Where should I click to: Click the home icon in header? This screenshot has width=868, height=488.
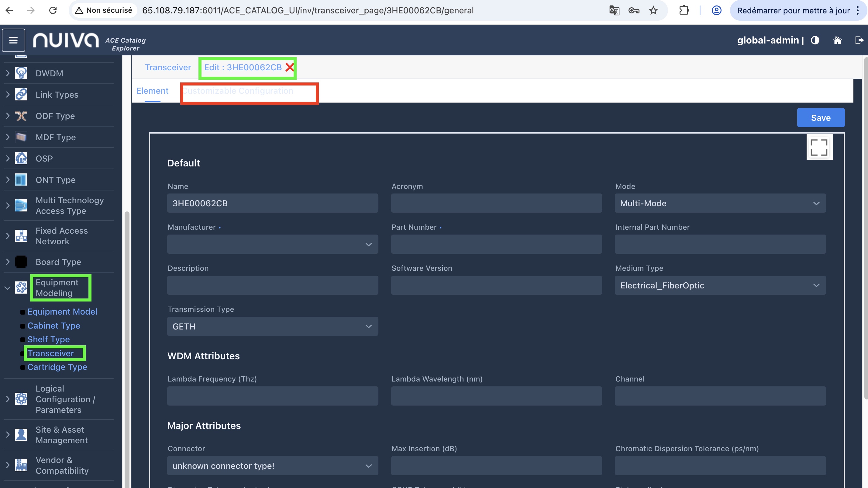[837, 40]
